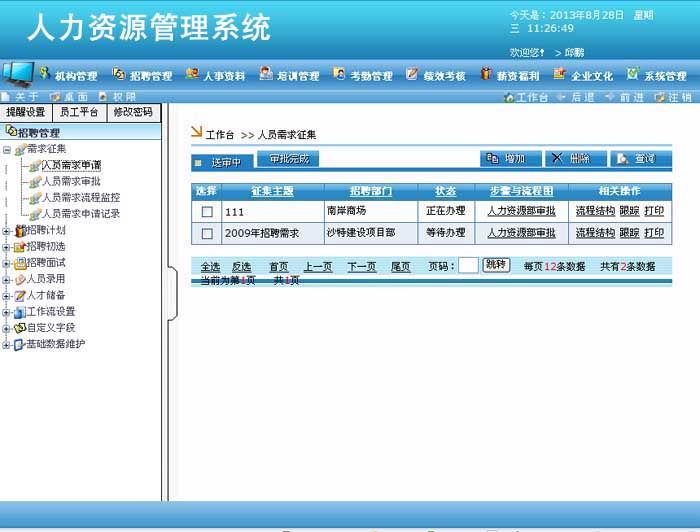Open the 考勤管理 module icon
This screenshot has height=532, width=700.
tap(340, 74)
